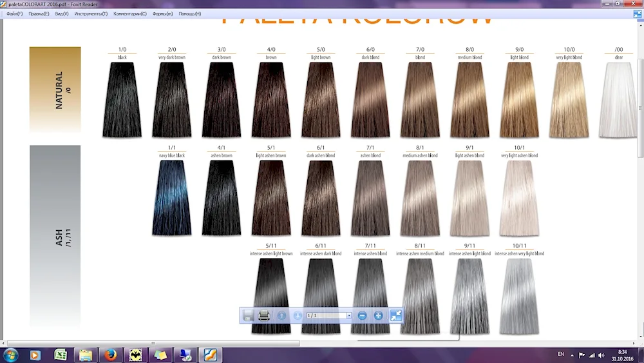Open the Файл(F) menu
The width and height of the screenshot is (644, 363).
(x=15, y=14)
